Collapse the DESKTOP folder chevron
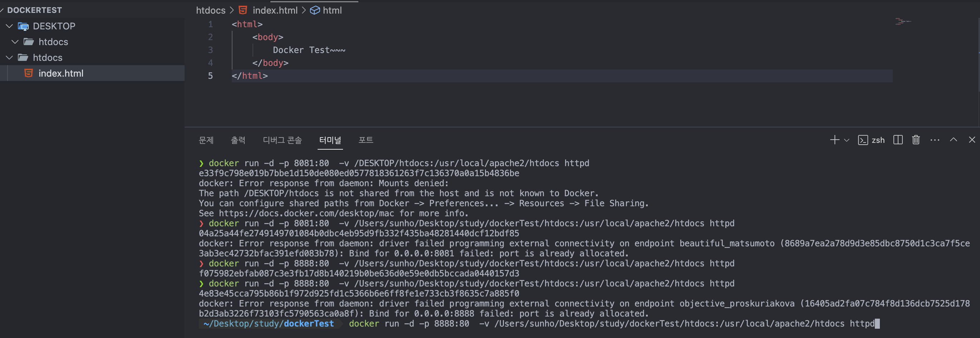 click(x=10, y=26)
